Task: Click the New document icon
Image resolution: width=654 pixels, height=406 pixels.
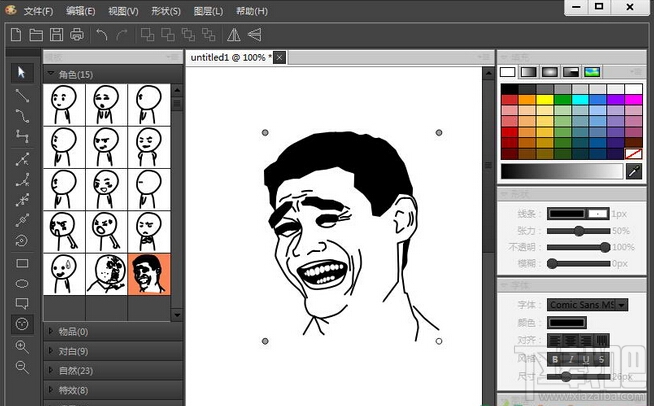Action: [x=16, y=35]
